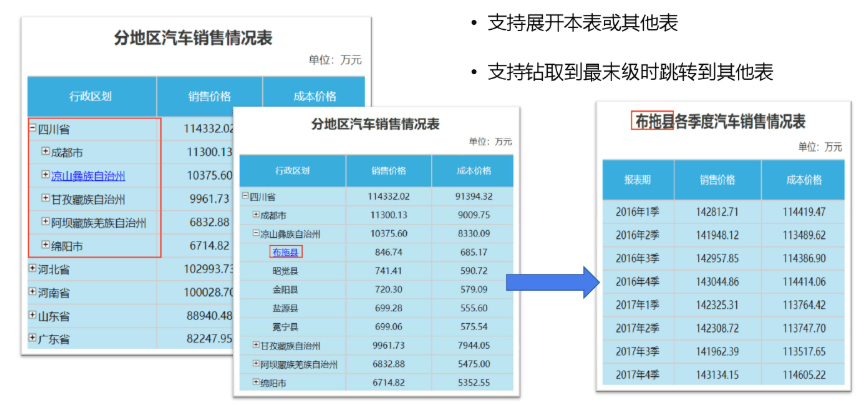Click the 2017年4季 report period cell
This screenshot has width=864, height=405.
(638, 374)
